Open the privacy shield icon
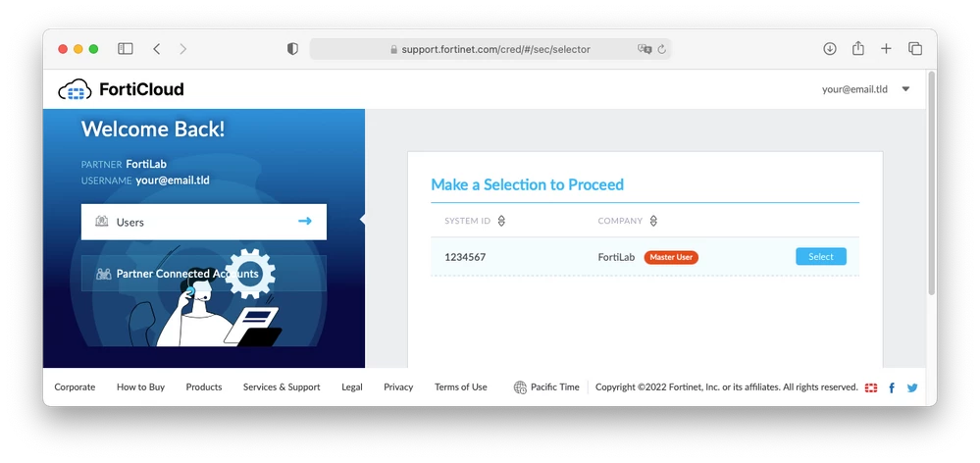 [292, 49]
